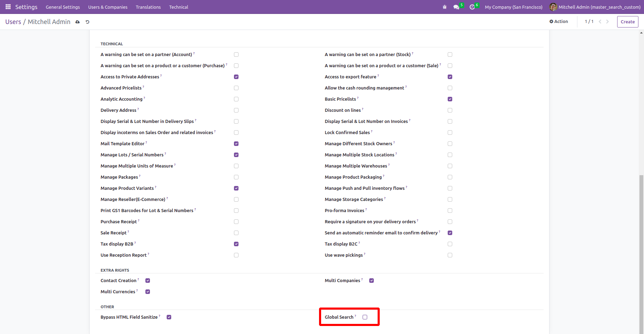Viewport: 644px width, 334px height.
Task: Click the Settings app title
Action: pos(26,7)
